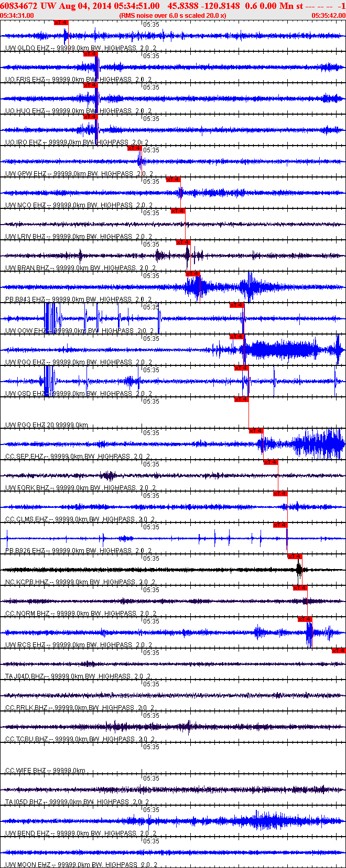Select the PB B926 EHZ station label

(79, 551)
